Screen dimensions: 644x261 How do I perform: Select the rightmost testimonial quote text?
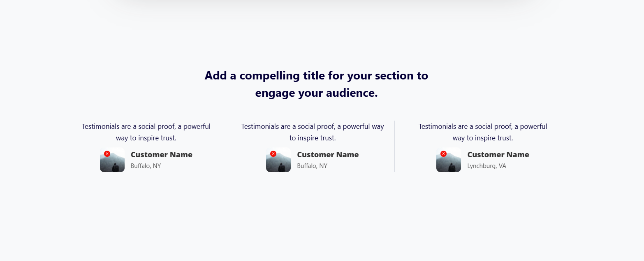482,132
